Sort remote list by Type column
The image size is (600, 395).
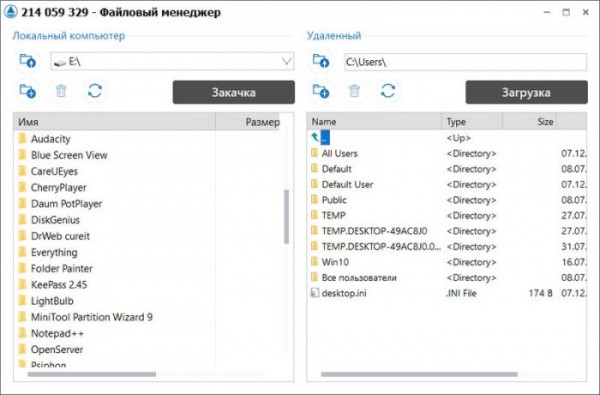coord(472,121)
